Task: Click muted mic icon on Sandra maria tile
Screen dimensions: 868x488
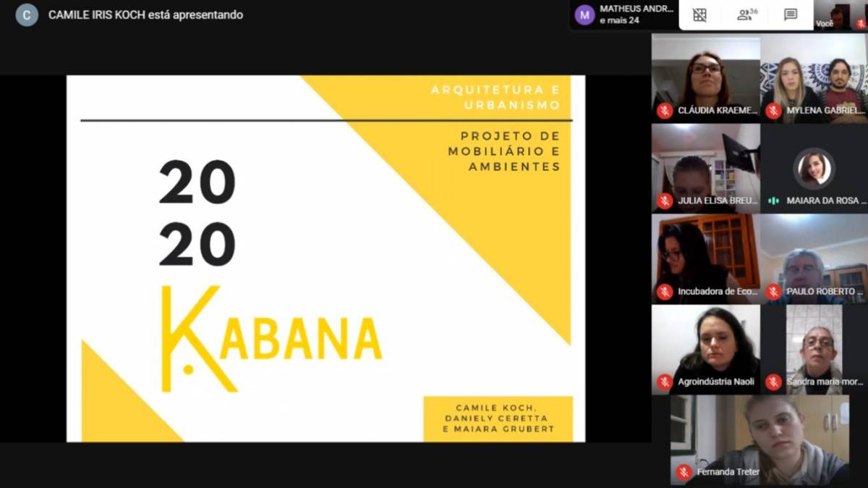Action: pos(773,382)
